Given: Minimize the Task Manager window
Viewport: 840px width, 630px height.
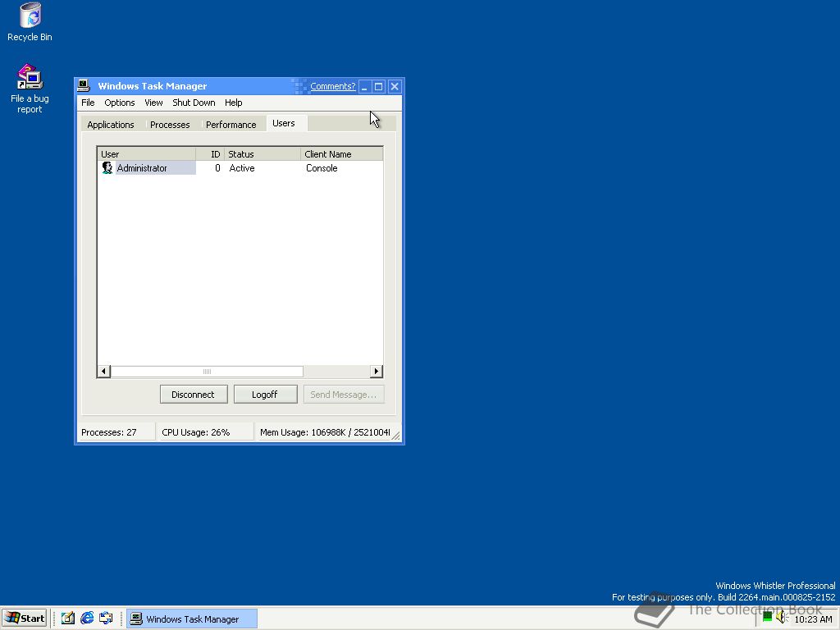Looking at the screenshot, I should tap(364, 86).
